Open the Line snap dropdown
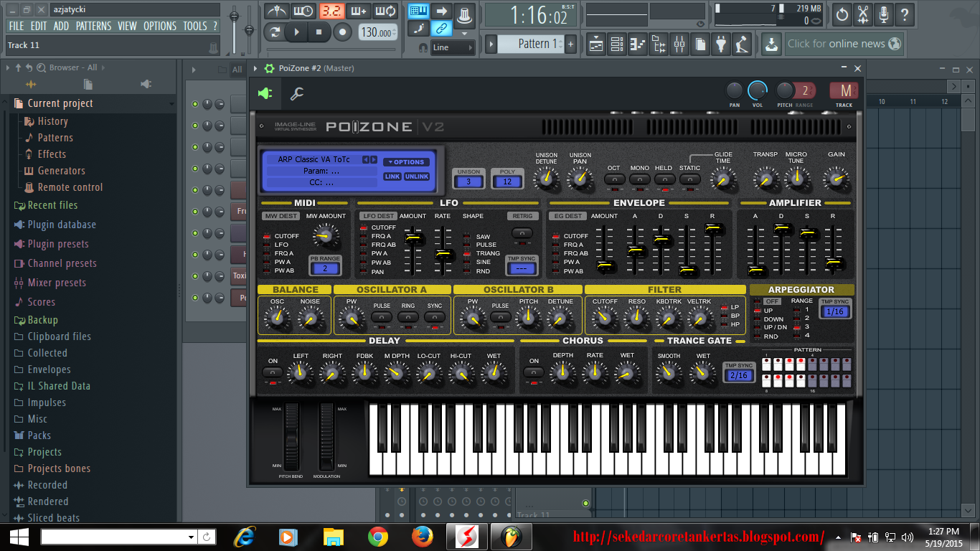980x551 pixels. point(453,47)
